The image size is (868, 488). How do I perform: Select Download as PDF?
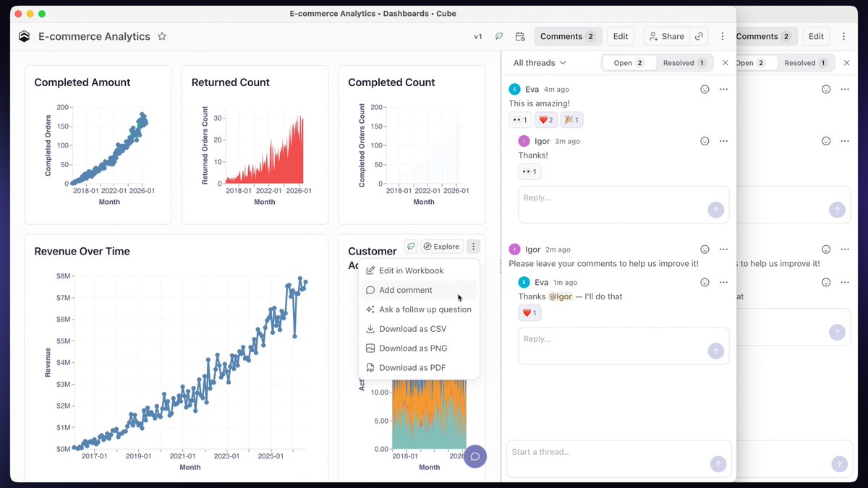pos(419,368)
